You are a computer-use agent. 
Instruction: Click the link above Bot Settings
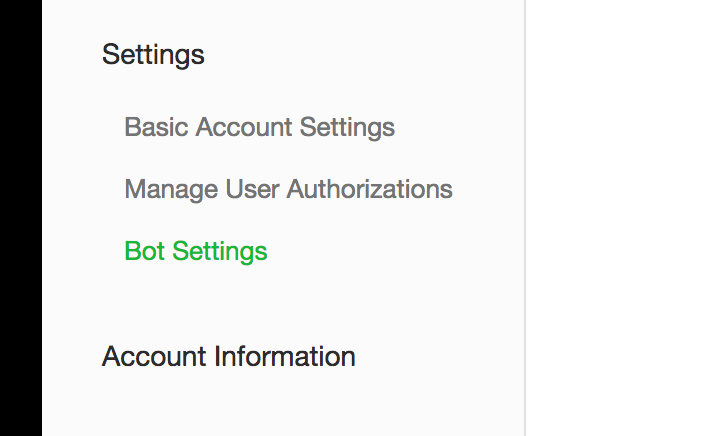(x=288, y=189)
